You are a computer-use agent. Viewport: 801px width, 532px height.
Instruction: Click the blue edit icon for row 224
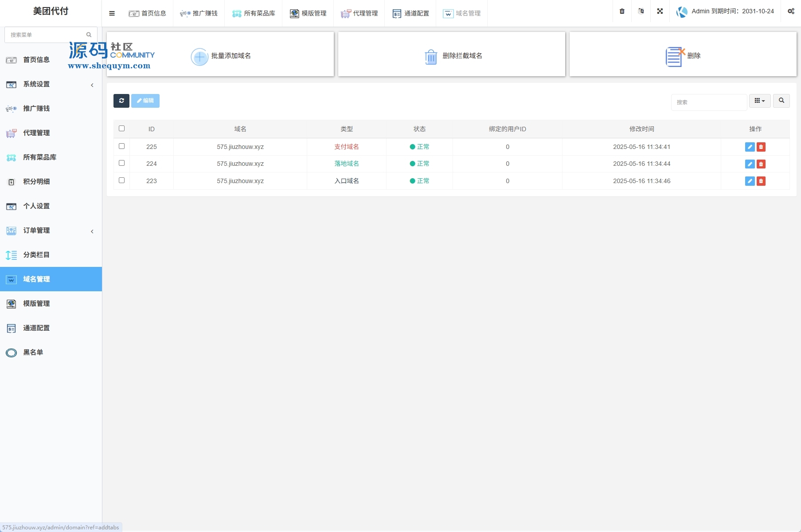click(x=750, y=164)
